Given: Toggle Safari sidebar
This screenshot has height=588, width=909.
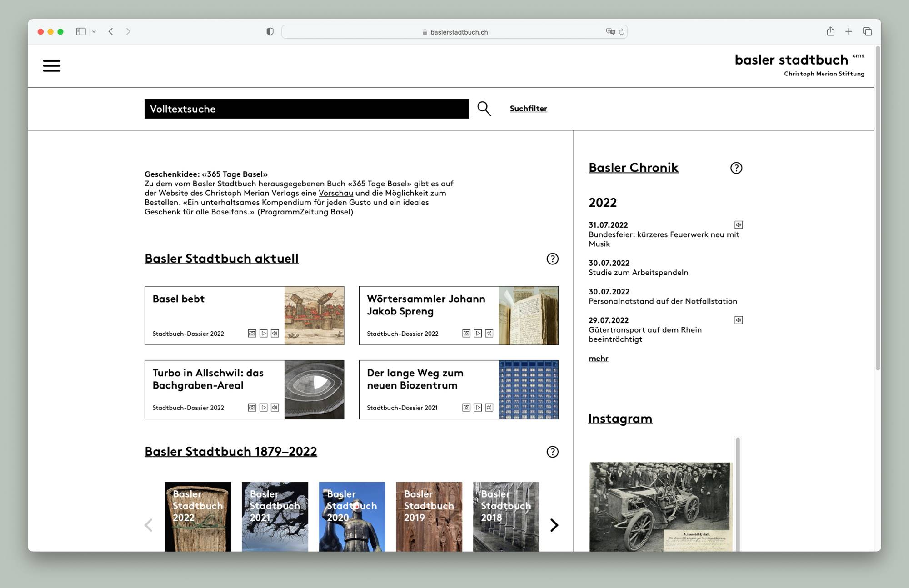Looking at the screenshot, I should (x=81, y=31).
